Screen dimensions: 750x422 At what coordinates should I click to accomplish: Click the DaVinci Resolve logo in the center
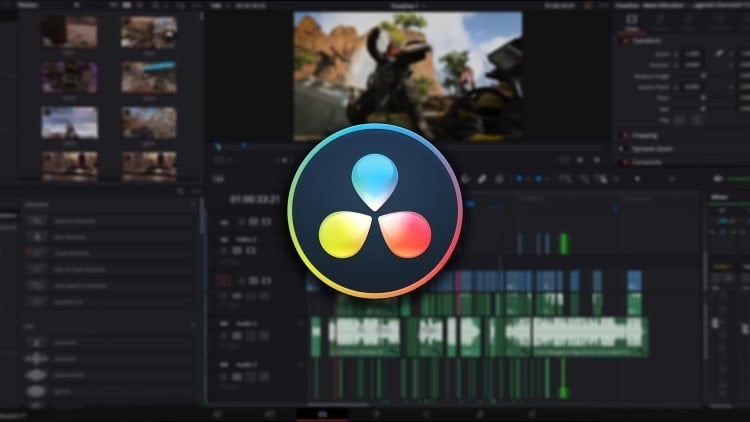click(375, 211)
